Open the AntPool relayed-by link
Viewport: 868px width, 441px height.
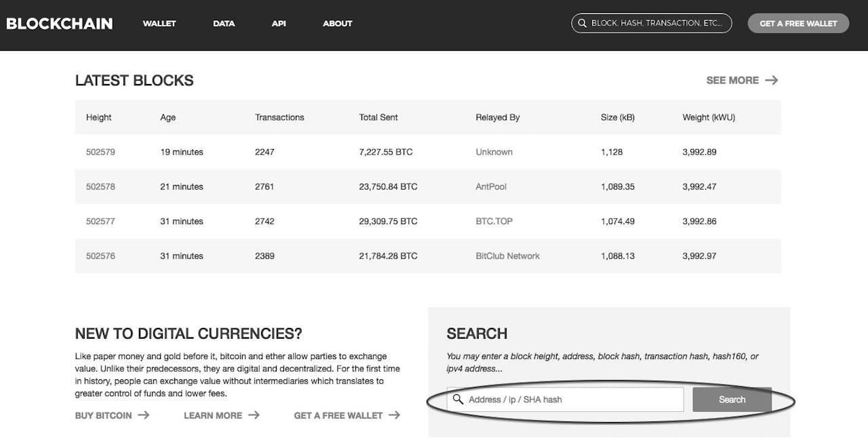(491, 187)
